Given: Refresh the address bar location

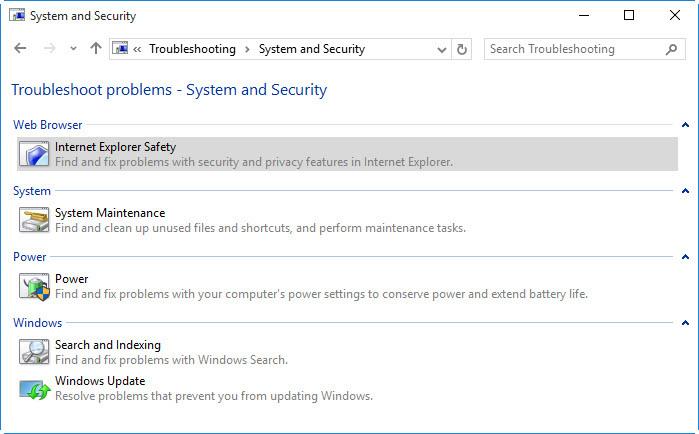Looking at the screenshot, I should [x=462, y=49].
